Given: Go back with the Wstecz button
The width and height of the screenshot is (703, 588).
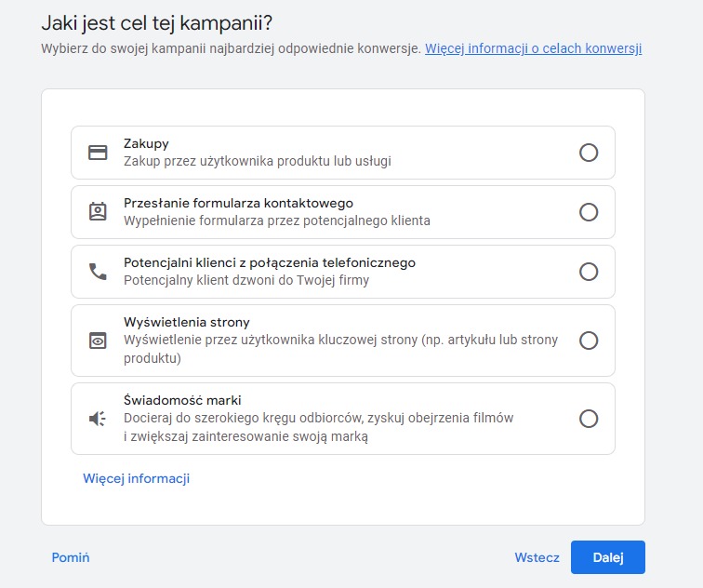Looking at the screenshot, I should click(x=537, y=557).
